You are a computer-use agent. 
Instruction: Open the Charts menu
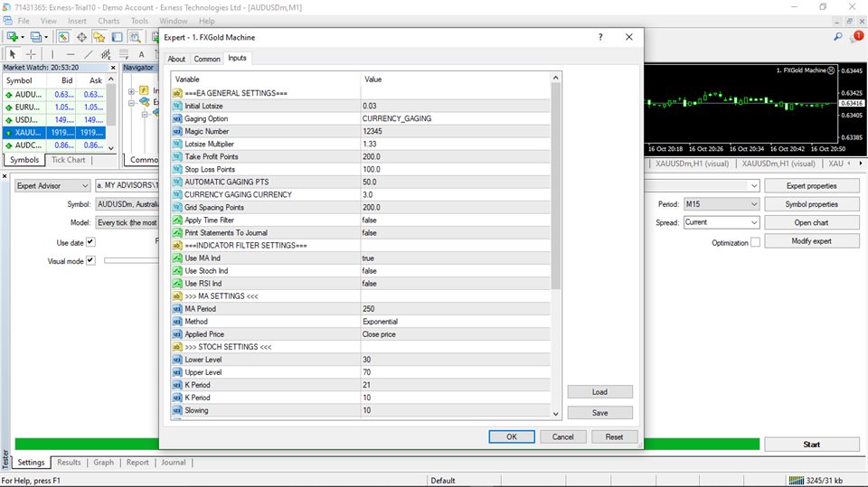[x=108, y=21]
